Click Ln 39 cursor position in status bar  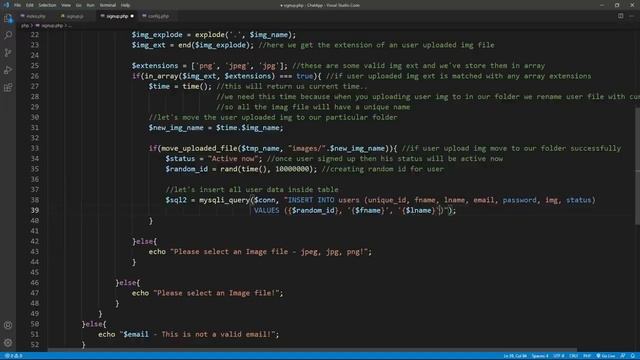(x=515, y=356)
